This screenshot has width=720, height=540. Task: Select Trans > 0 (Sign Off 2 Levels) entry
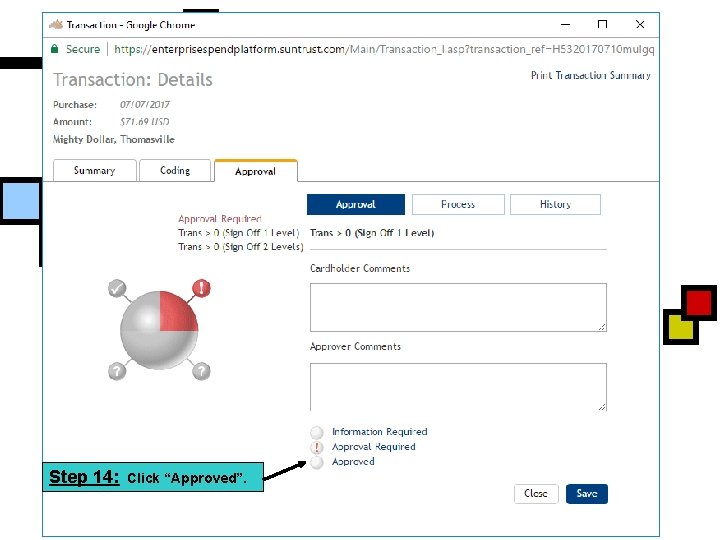point(241,247)
